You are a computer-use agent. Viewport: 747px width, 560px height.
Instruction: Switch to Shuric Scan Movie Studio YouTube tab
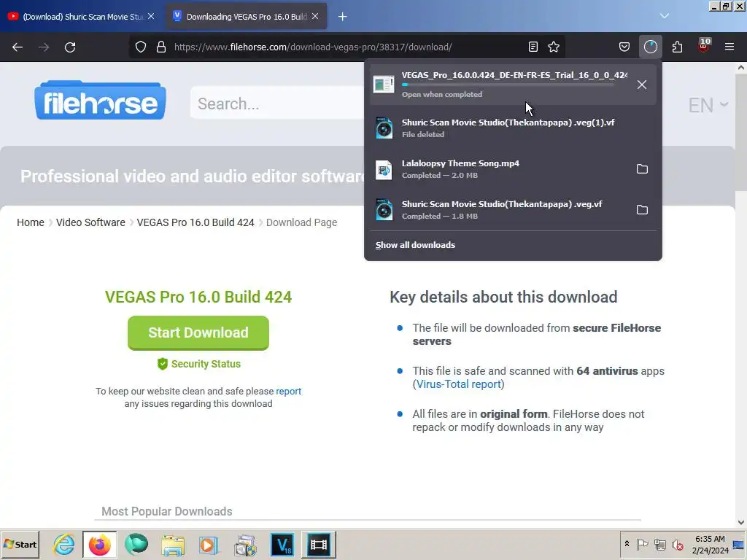pos(80,17)
